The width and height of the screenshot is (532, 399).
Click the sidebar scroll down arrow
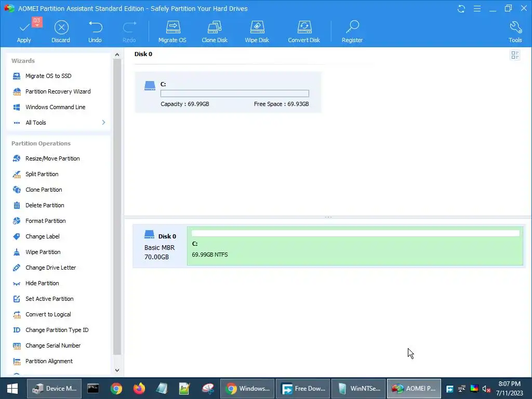(117, 370)
